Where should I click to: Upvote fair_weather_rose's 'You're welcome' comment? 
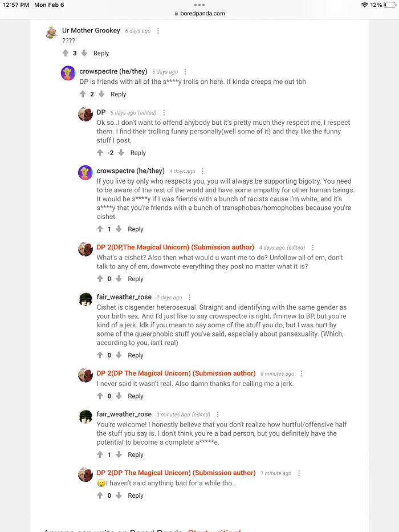coord(100,454)
